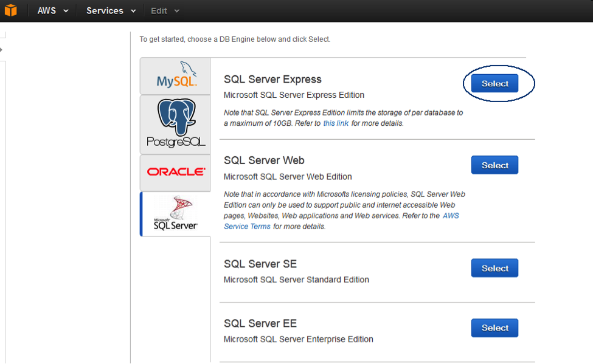Open the AWS dropdown menu
The width and height of the screenshot is (593, 364).
53,10
